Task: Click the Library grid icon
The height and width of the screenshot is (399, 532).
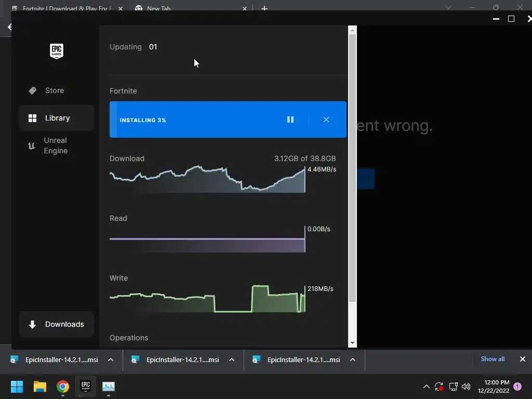Action: 33,118
